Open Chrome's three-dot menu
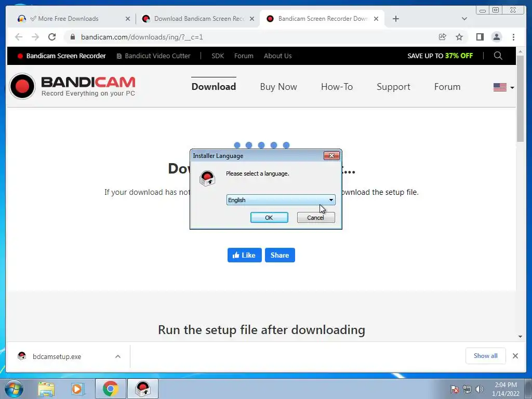 [513, 37]
